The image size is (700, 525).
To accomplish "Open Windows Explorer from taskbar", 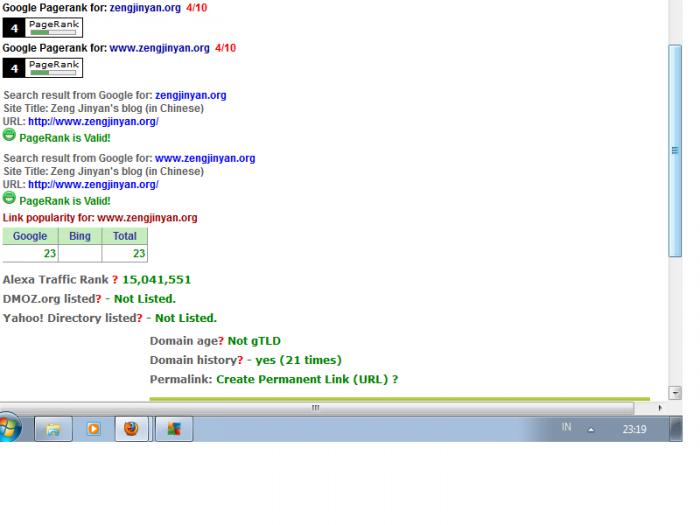I will [53, 429].
